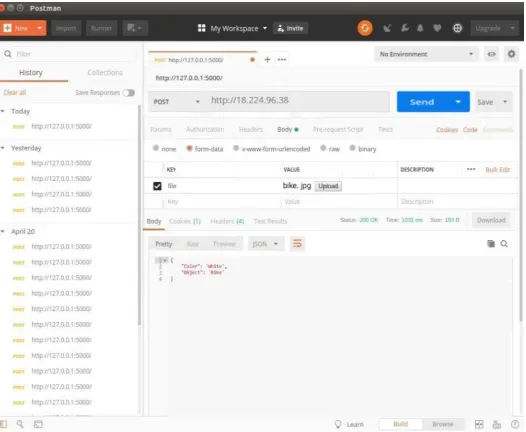Toggle wrap lines icon in response
This screenshot has width=526, height=432.
click(x=297, y=244)
